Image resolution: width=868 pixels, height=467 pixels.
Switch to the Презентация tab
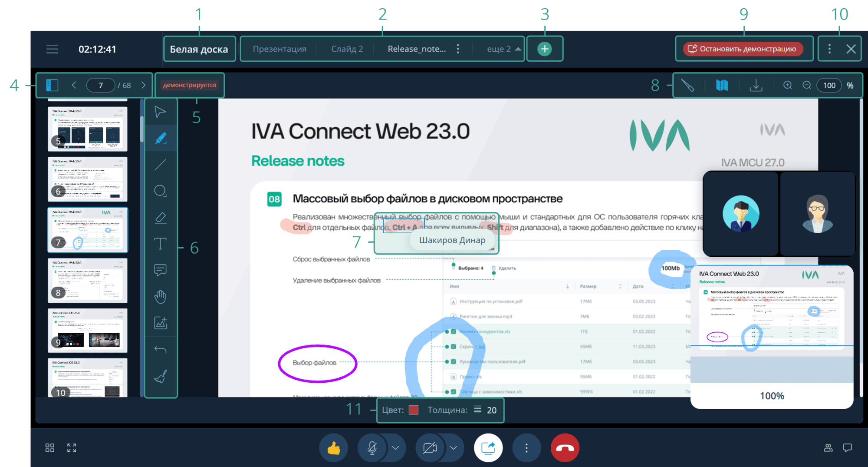[x=279, y=49]
